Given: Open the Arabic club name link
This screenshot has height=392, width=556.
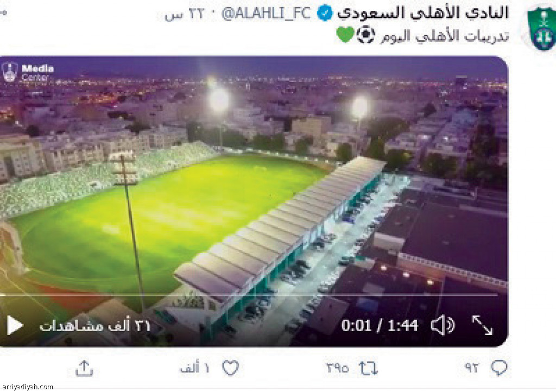Looking at the screenshot, I should pos(422,13).
